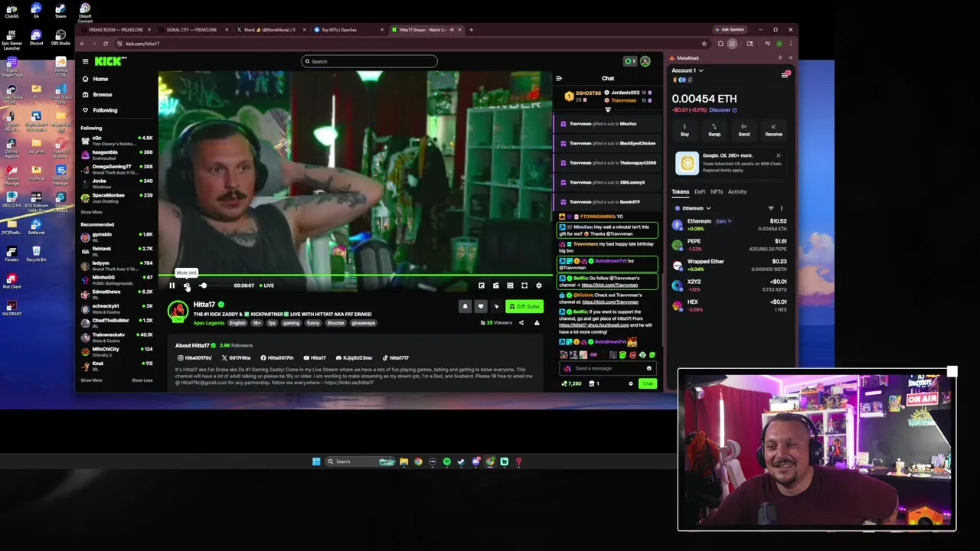This screenshot has width=980, height=551.
Task: Open SpaceMonkee channel in sidebar
Action: (116, 197)
